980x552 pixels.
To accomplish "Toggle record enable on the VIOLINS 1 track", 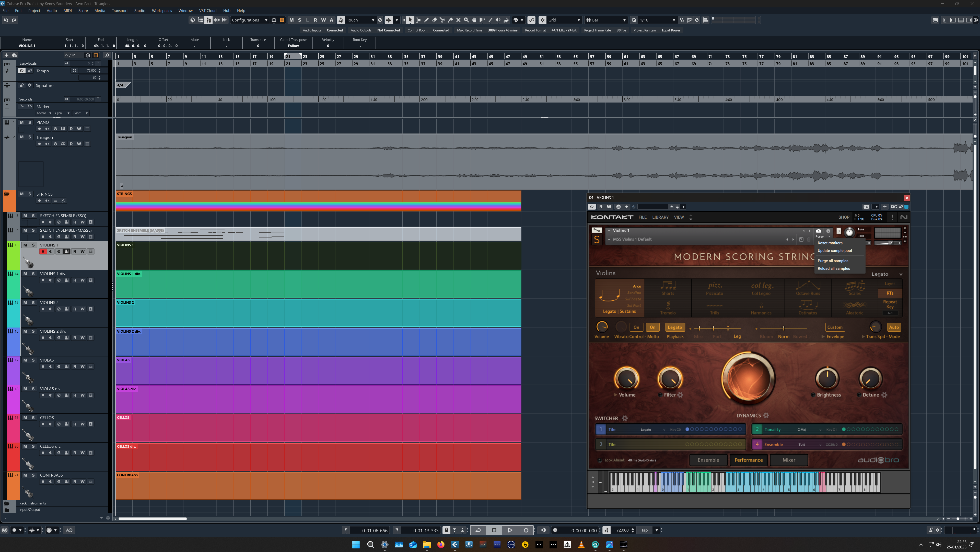I will [43, 252].
